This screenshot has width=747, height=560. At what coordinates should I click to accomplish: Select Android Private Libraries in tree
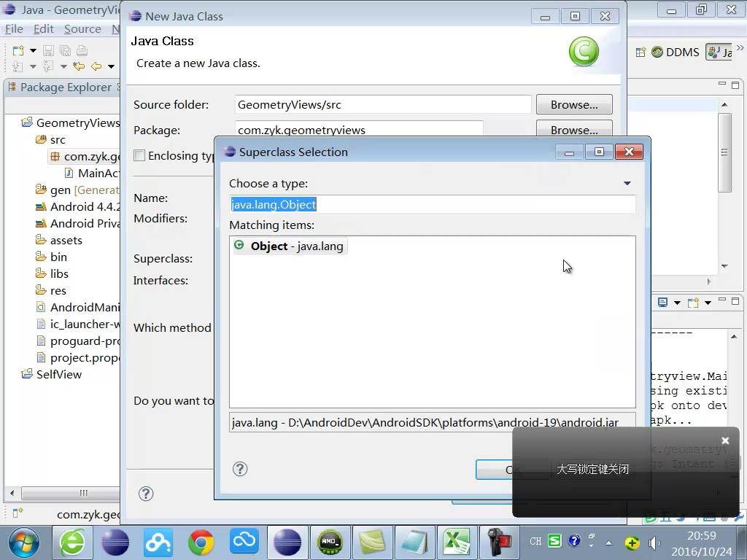point(77,223)
